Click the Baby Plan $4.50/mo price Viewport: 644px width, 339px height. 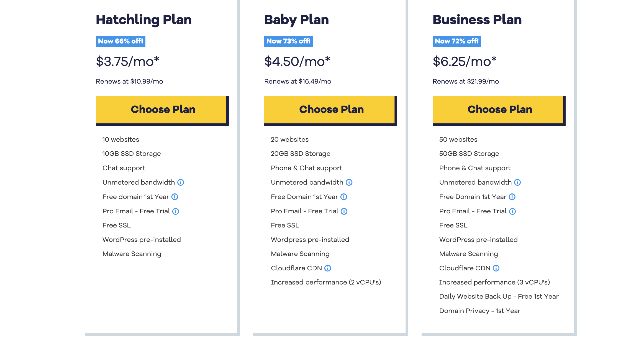[297, 61]
